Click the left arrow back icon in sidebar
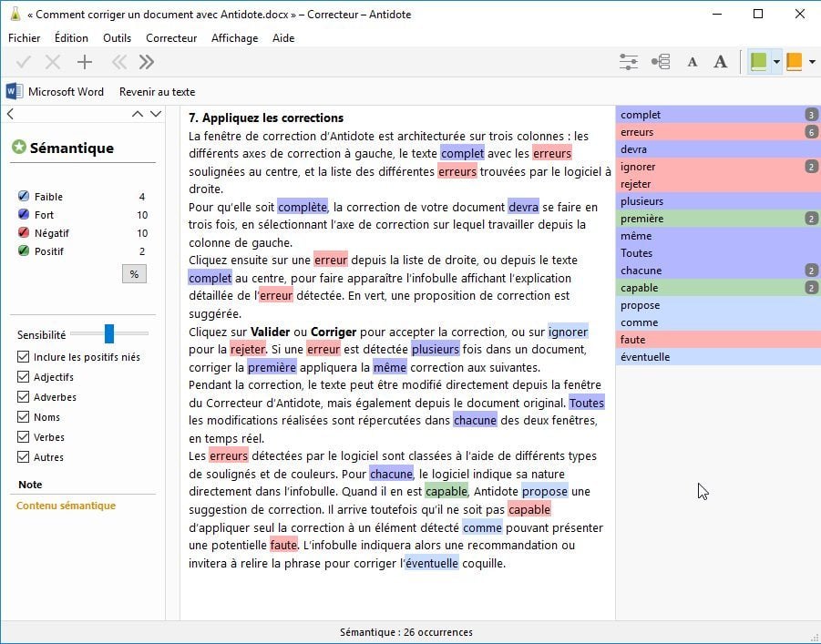Viewport: 821px width, 644px height. point(10,114)
